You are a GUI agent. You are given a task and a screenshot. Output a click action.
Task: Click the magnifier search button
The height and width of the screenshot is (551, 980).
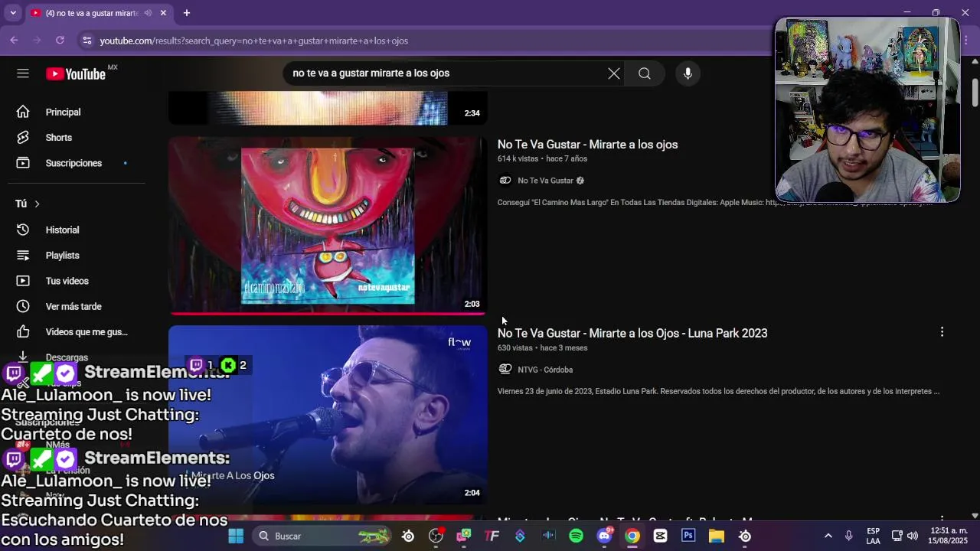point(645,73)
